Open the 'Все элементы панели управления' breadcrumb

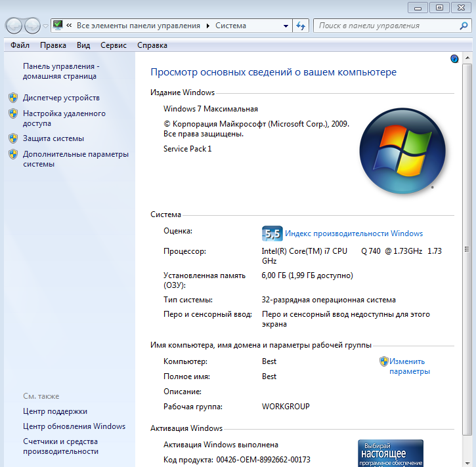coord(139,26)
